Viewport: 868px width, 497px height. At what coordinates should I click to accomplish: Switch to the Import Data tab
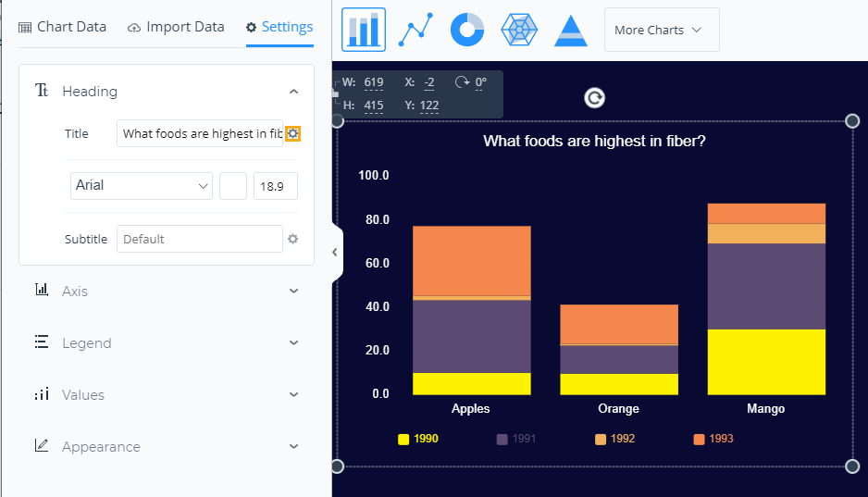click(176, 27)
